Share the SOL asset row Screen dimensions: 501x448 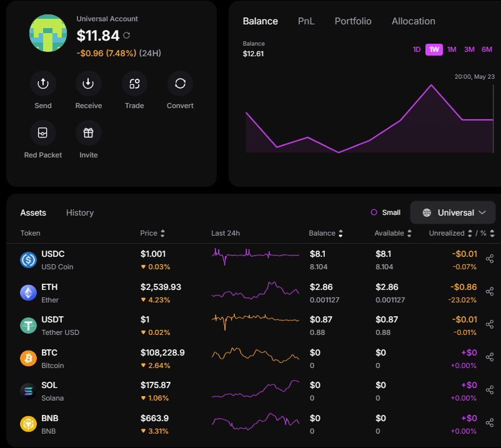pos(490,390)
